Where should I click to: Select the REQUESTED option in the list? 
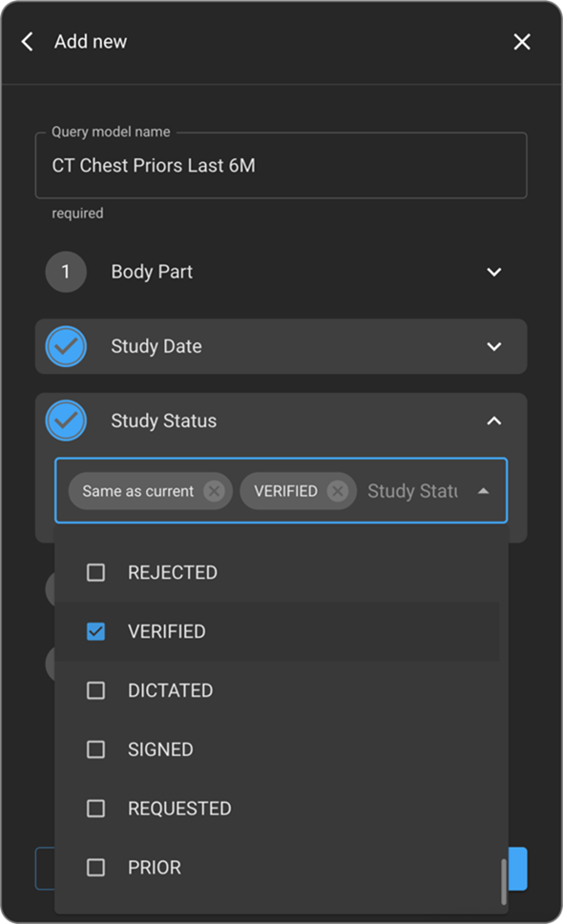(277, 809)
